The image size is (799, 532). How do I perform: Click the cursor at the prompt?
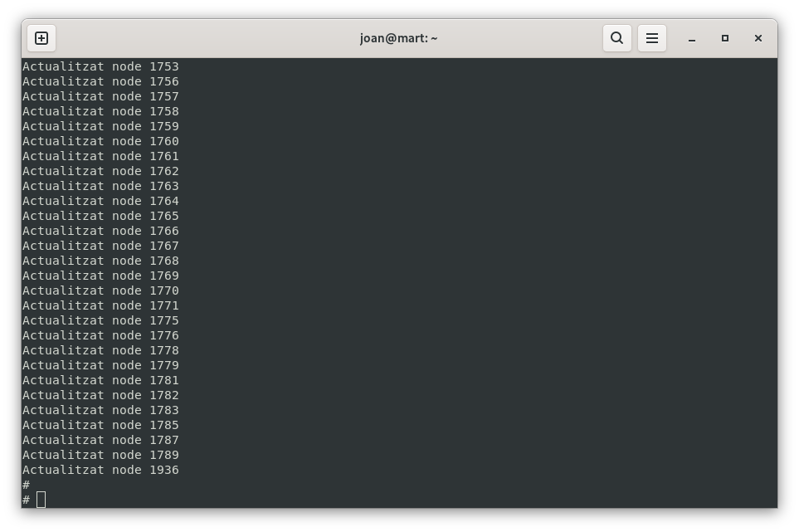pos(41,500)
